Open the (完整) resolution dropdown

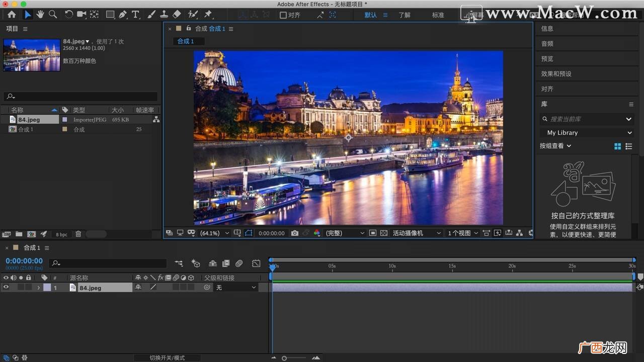(x=345, y=233)
